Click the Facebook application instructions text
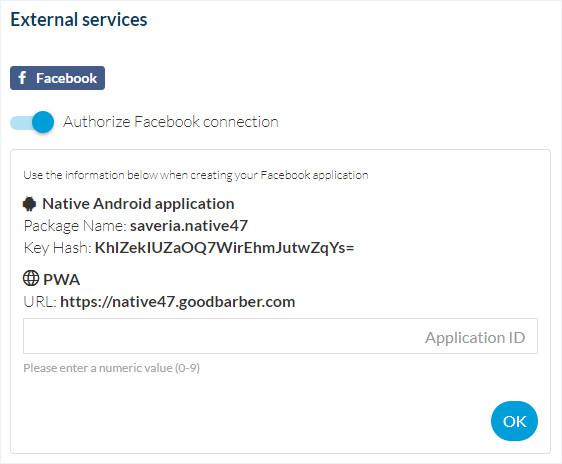This screenshot has height=464, width=562. [196, 175]
